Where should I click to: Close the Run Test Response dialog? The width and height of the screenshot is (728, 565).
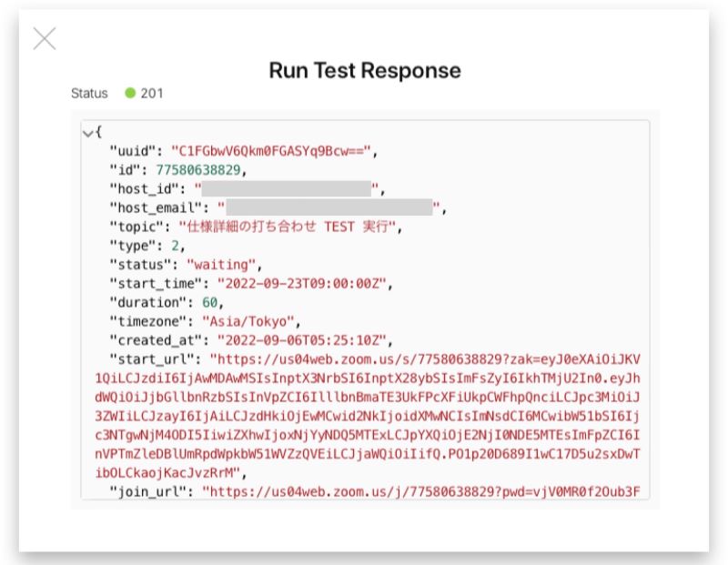(45, 38)
